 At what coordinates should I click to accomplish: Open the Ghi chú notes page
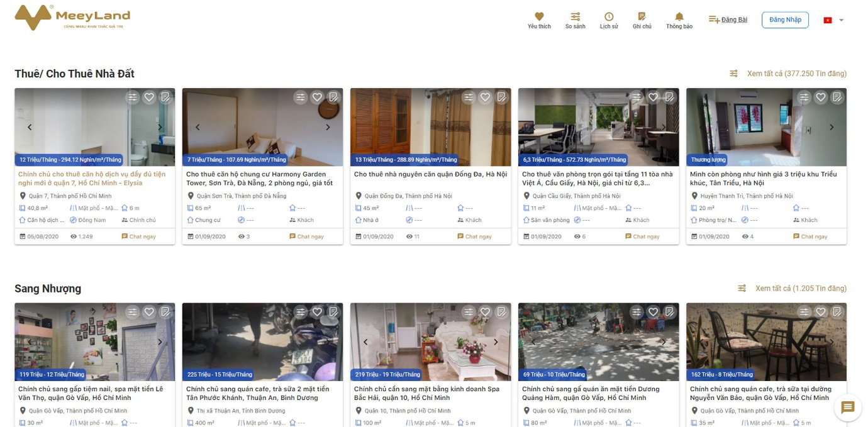tap(642, 21)
